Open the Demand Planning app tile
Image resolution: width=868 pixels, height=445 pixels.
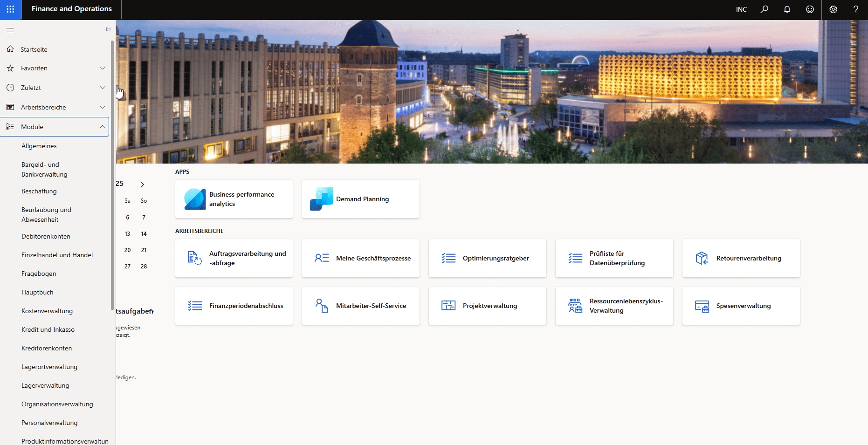360,199
